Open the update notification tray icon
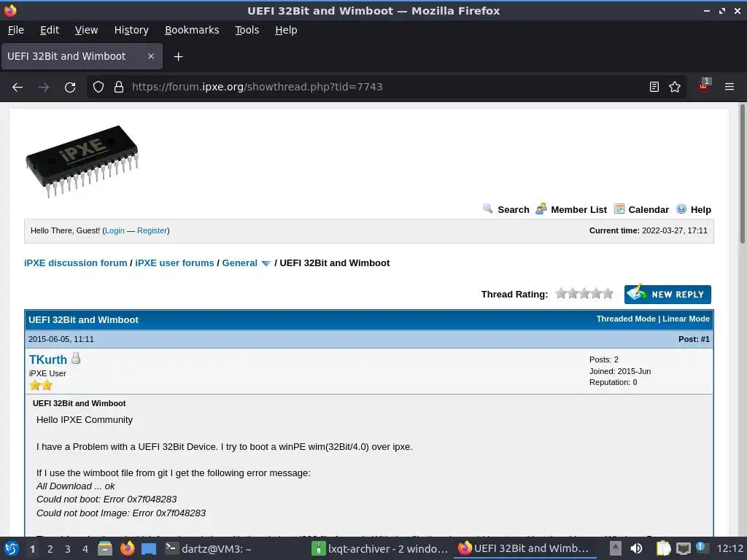Image resolution: width=747 pixels, height=560 pixels. 703,548
